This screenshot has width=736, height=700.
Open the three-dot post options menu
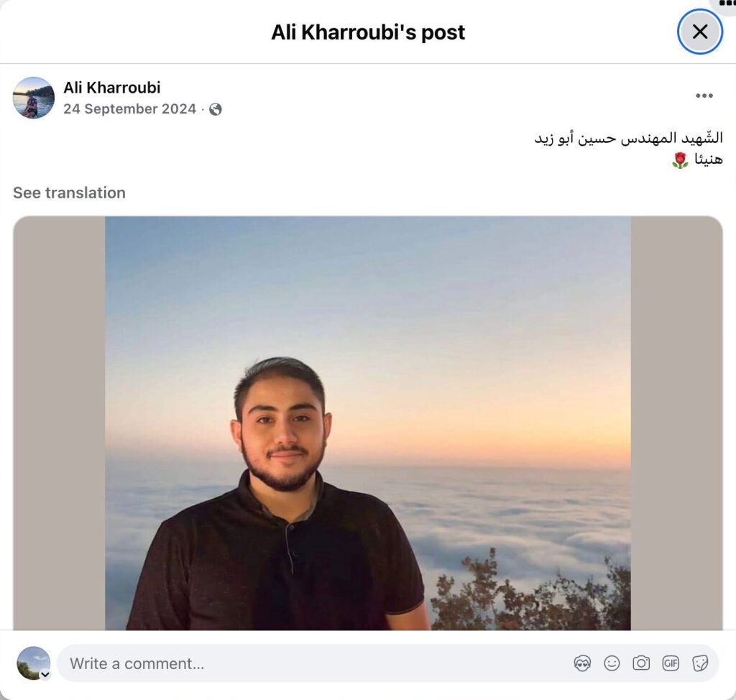pos(704,96)
